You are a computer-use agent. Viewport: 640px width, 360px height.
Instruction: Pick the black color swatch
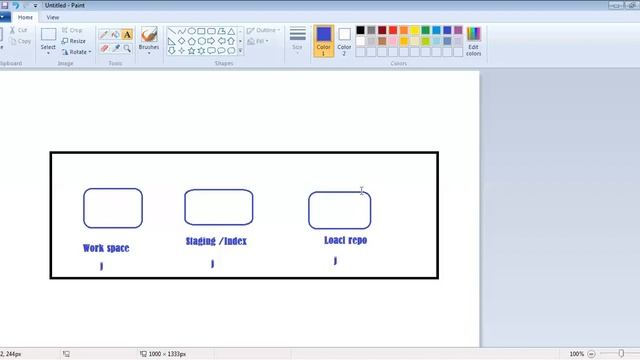[x=360, y=30]
